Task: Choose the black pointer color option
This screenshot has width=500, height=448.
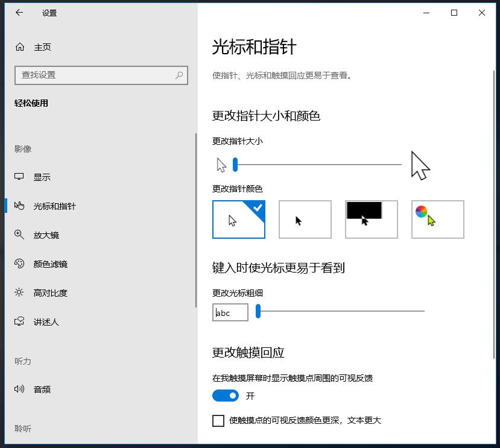Action: point(305,219)
